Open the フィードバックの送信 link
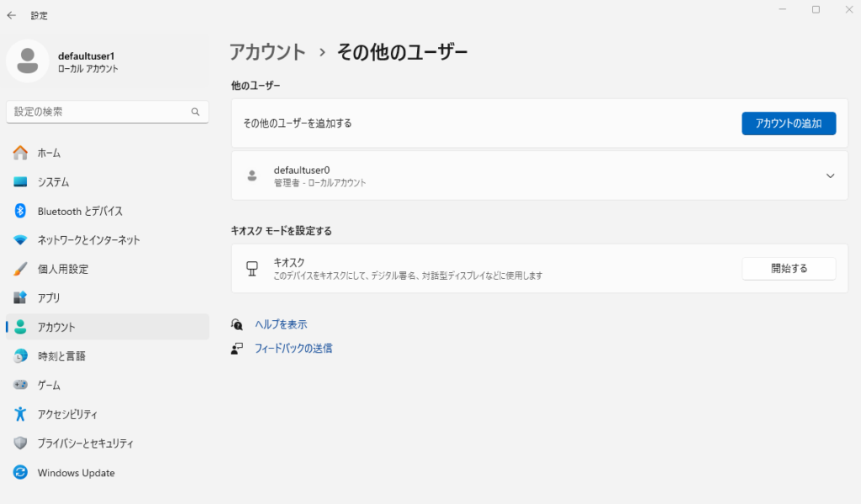861x504 pixels. 293,348
